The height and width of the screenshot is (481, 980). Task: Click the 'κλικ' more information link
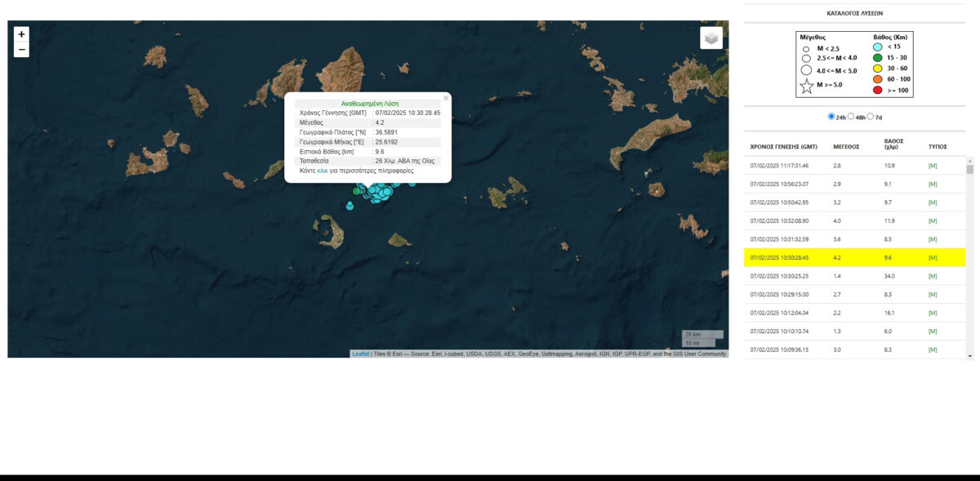(x=322, y=171)
